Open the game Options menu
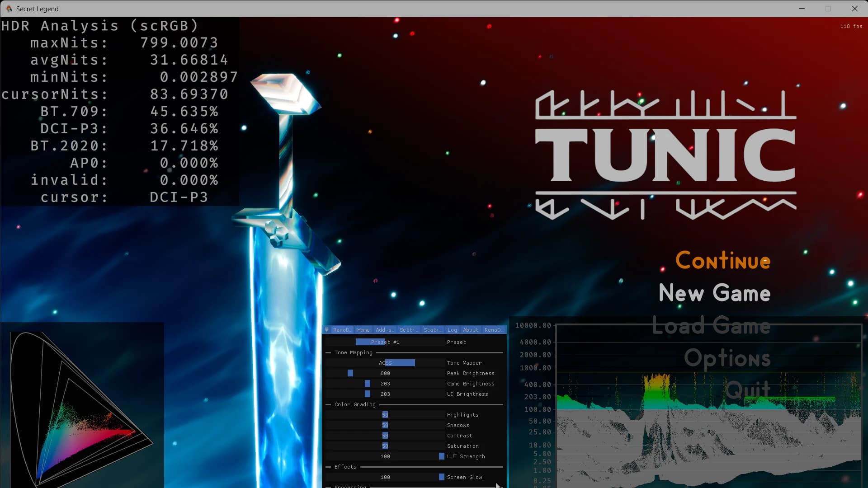The height and width of the screenshot is (488, 868). (x=727, y=358)
